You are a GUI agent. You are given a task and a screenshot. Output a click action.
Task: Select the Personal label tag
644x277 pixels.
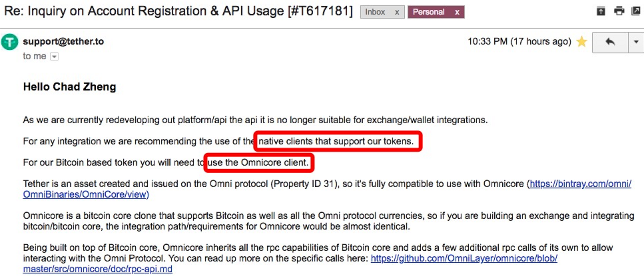pos(428,12)
